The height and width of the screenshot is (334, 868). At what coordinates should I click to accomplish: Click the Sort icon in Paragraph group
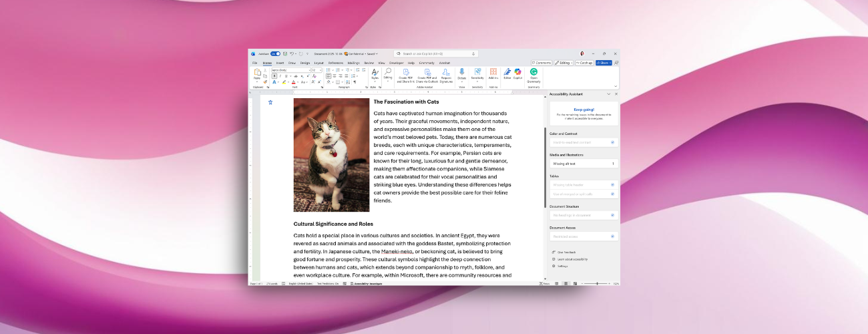(348, 82)
